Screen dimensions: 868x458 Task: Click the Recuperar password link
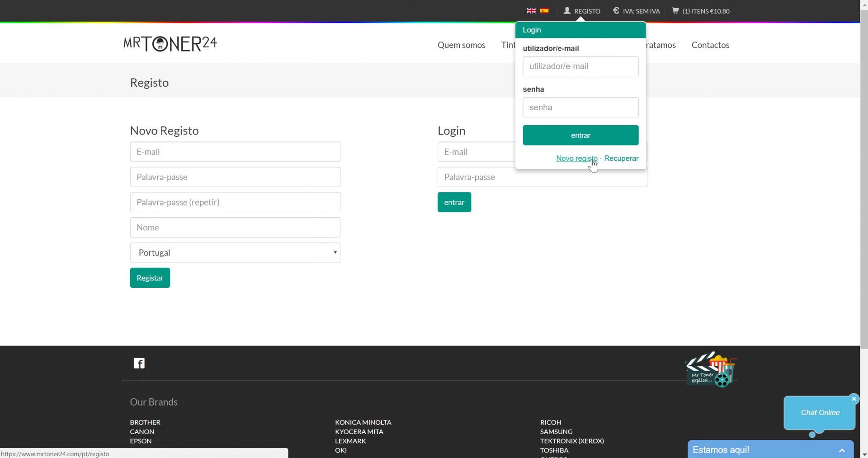621,158
